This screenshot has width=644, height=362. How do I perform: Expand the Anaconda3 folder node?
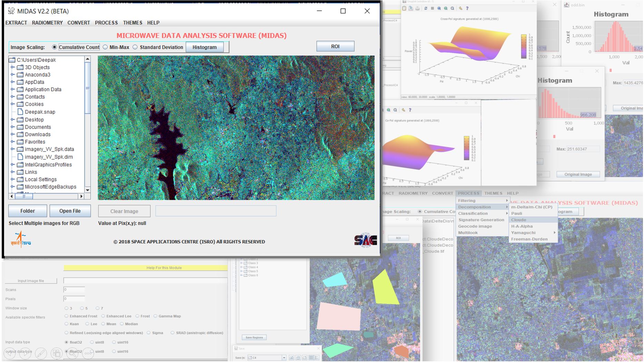[x=12, y=75]
